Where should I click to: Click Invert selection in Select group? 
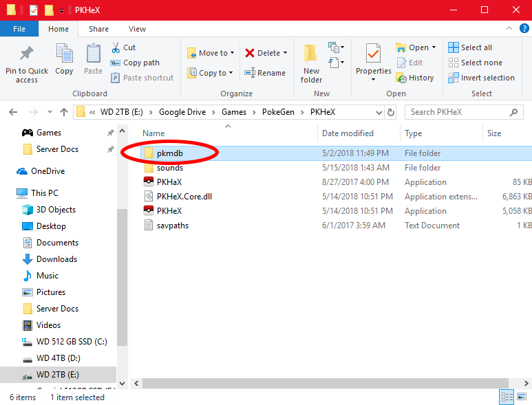(x=481, y=78)
